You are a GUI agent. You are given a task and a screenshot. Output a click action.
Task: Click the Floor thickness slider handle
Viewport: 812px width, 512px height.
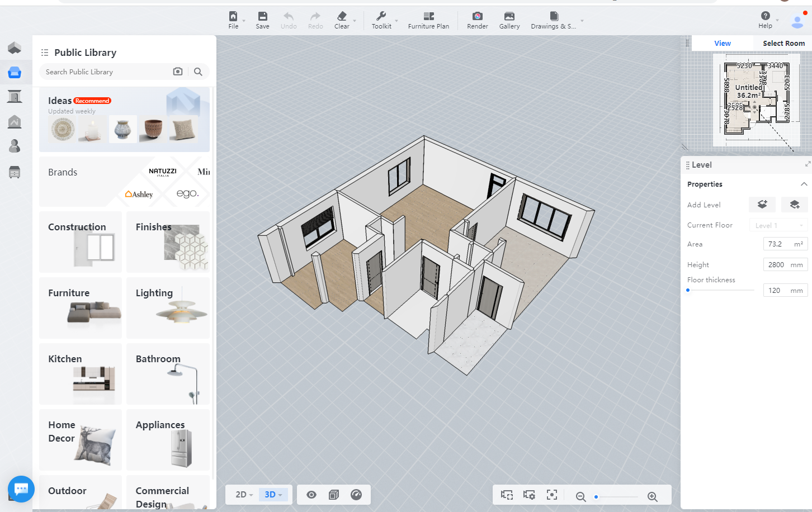pos(688,290)
